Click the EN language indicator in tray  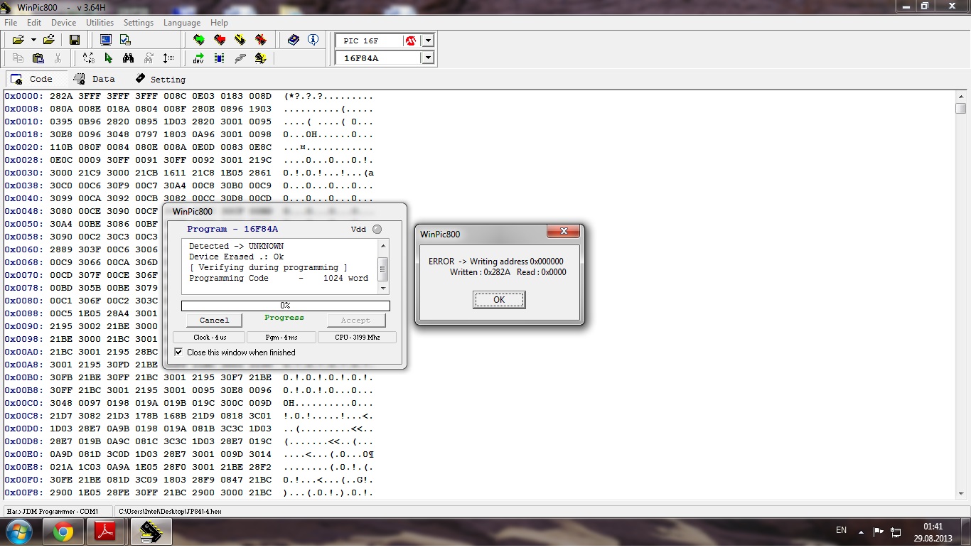(841, 530)
